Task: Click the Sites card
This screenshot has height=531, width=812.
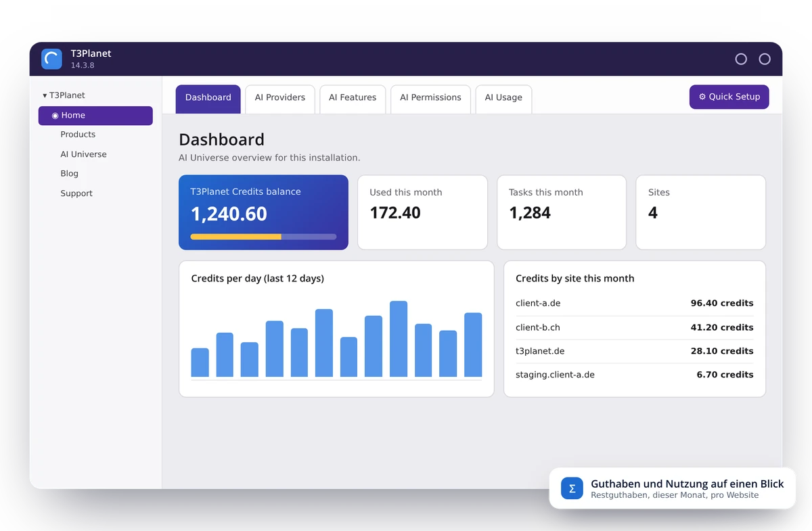Action: [701, 212]
